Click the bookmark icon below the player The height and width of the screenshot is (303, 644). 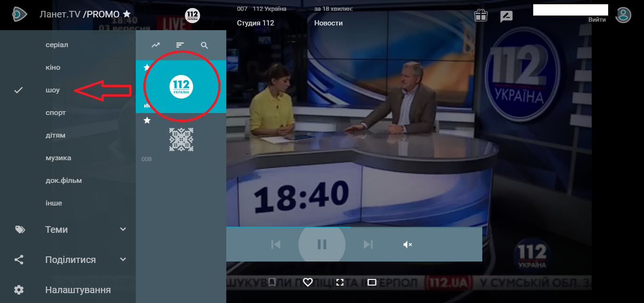272,282
